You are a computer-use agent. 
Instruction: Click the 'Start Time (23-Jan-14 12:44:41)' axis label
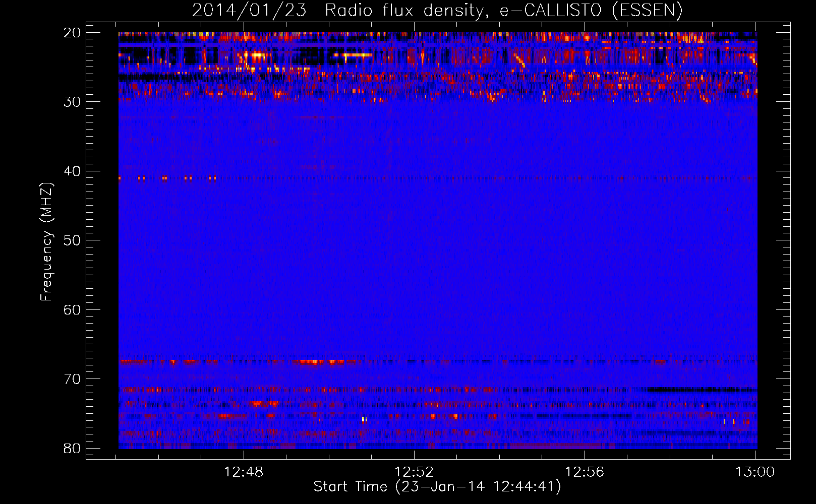point(437,487)
